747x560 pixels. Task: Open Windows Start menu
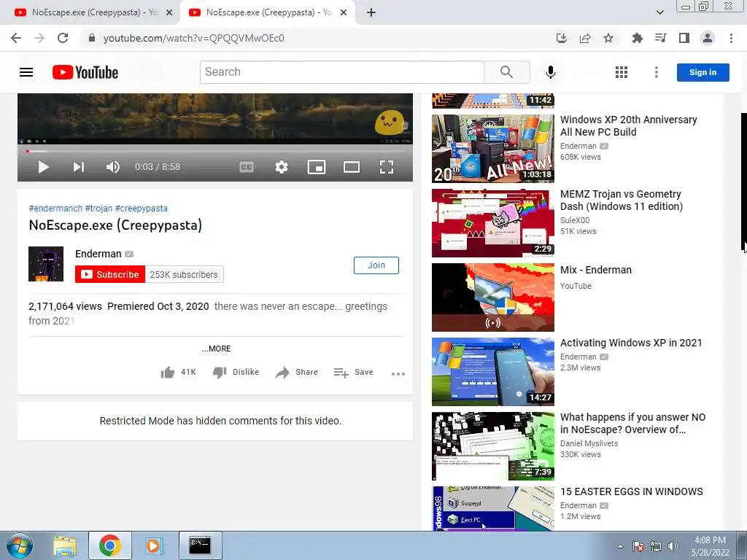20,545
